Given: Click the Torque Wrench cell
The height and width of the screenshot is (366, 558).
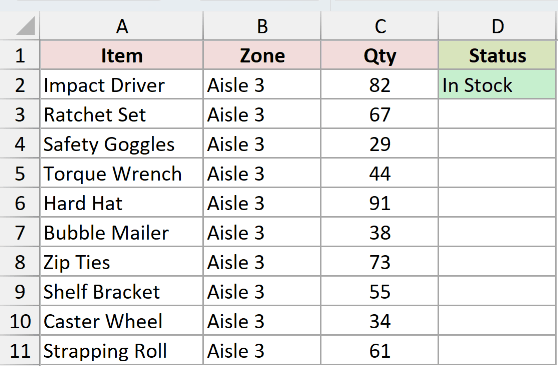Looking at the screenshot, I should 121,173.
